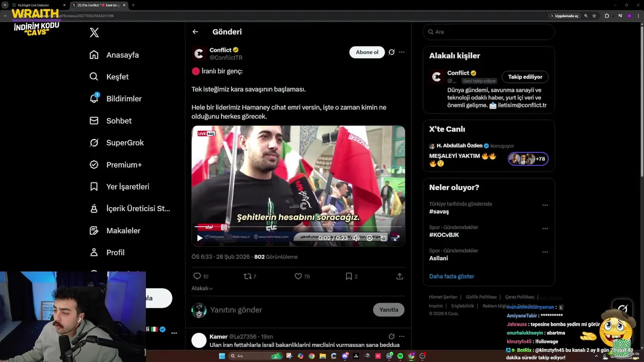Expand the Alakalı sort dropdown
644x362 pixels.
click(x=202, y=288)
